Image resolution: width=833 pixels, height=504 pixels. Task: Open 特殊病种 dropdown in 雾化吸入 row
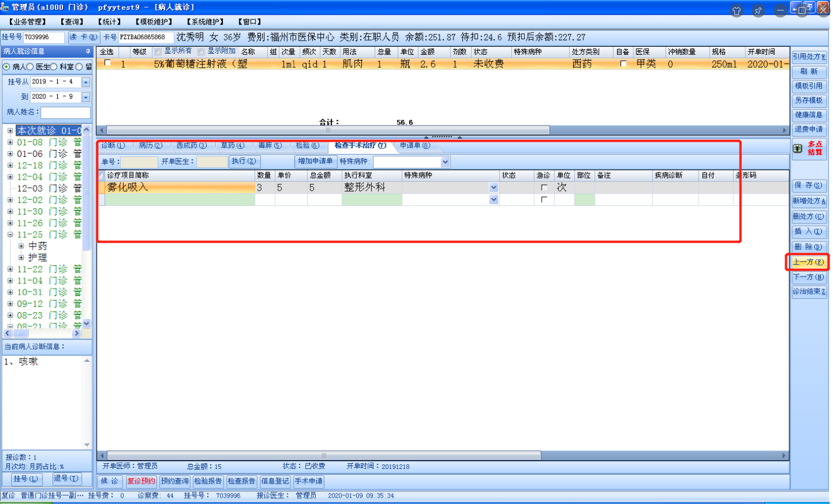click(494, 188)
